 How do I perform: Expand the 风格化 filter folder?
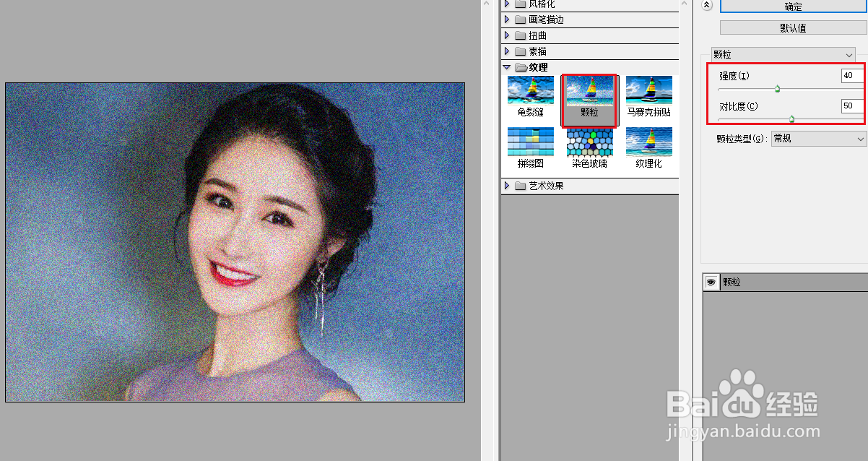click(507, 4)
